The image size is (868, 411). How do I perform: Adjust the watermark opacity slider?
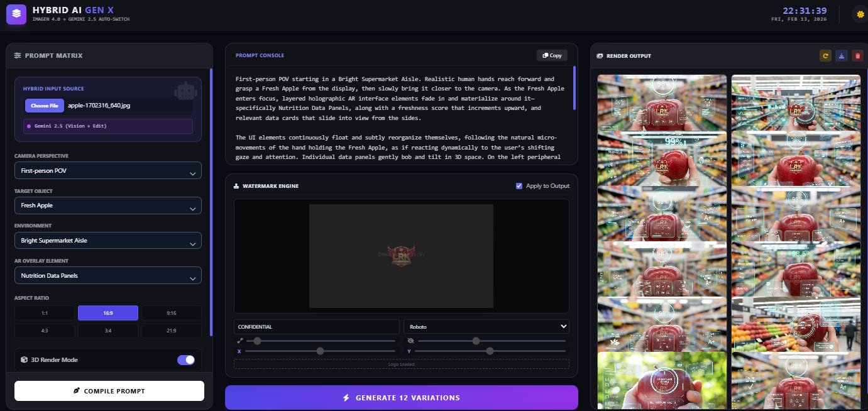click(x=492, y=341)
